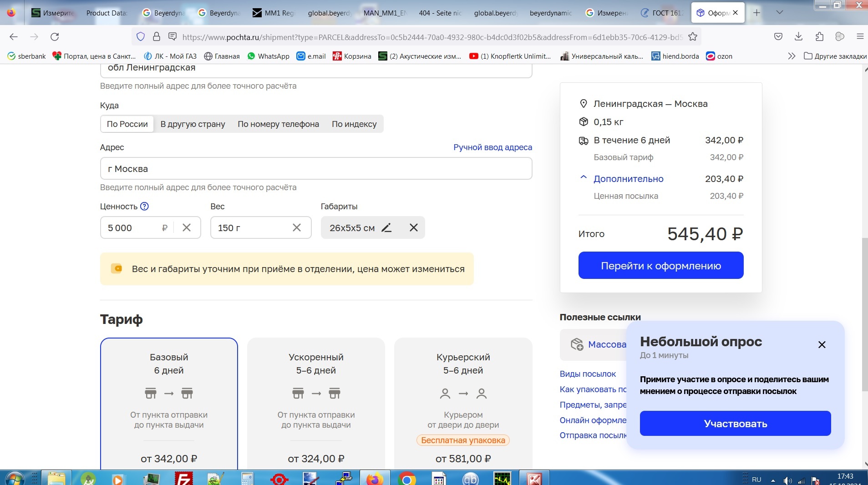
Task: Switch RU language indicator in tray
Action: [756, 480]
